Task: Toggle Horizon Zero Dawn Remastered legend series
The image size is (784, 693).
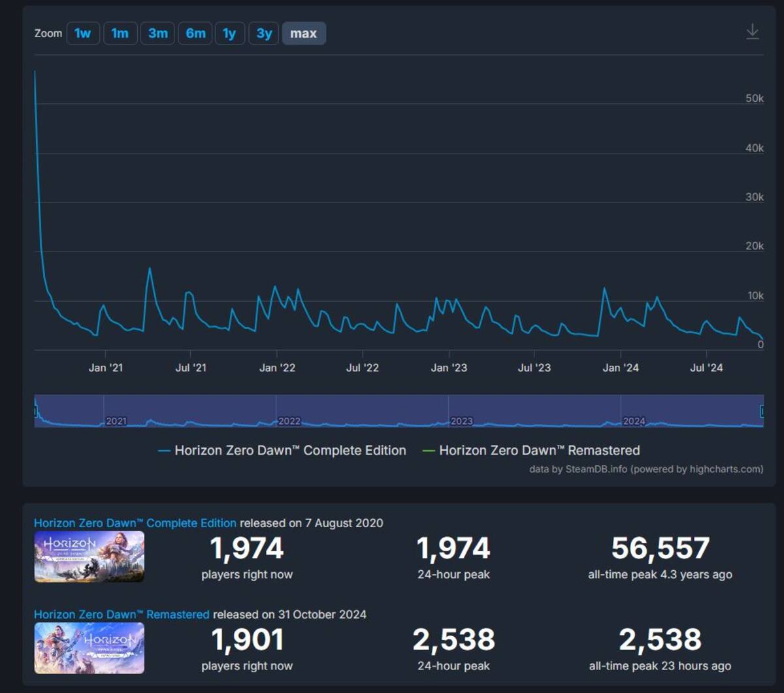Action: 531,450
